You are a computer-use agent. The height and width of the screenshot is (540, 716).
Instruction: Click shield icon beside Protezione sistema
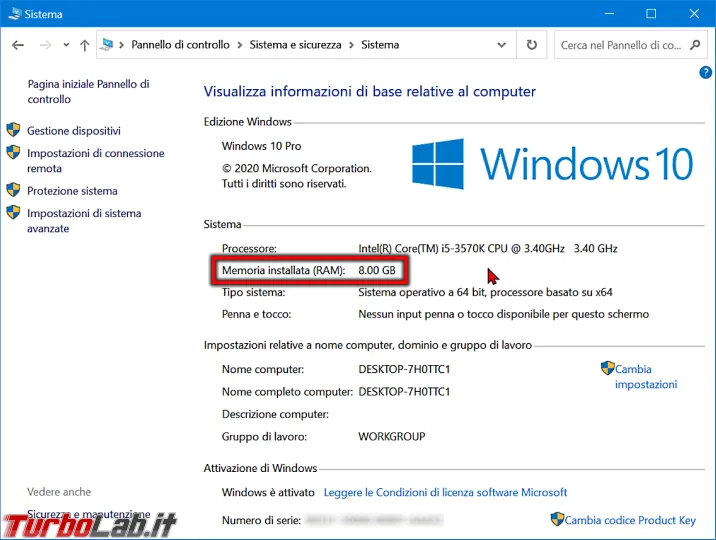[13, 189]
